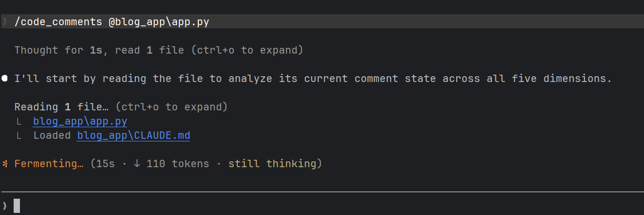Click the orange Fermenting spinner icon

[x=5, y=164]
